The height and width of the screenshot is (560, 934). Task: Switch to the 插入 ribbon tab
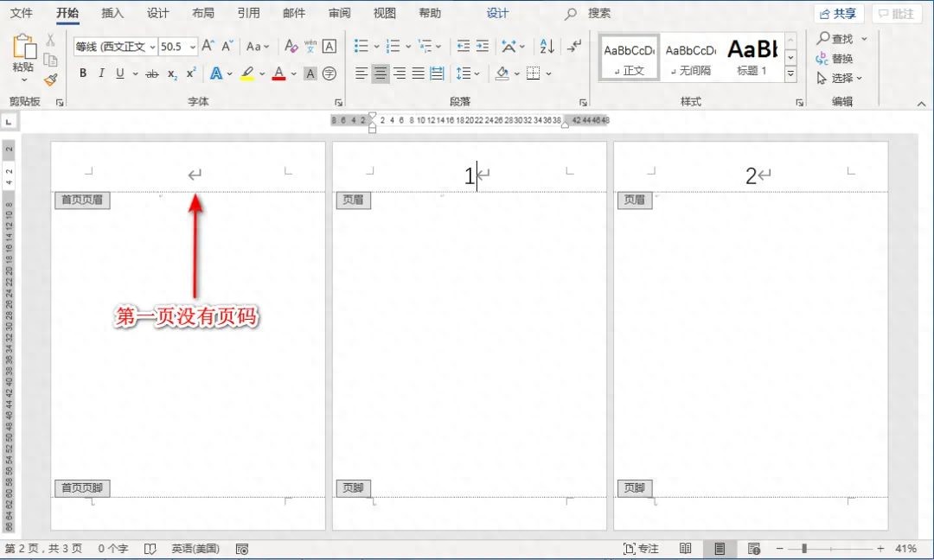(113, 13)
